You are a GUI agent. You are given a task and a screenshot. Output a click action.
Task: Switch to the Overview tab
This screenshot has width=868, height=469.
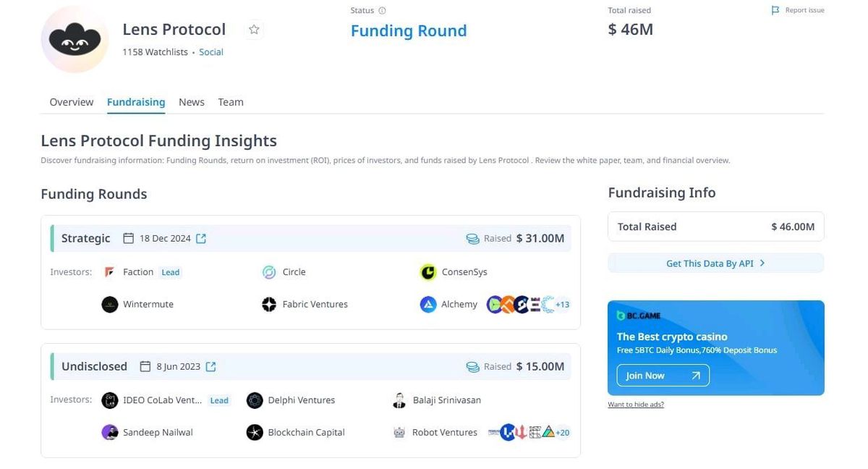pyautogui.click(x=72, y=102)
